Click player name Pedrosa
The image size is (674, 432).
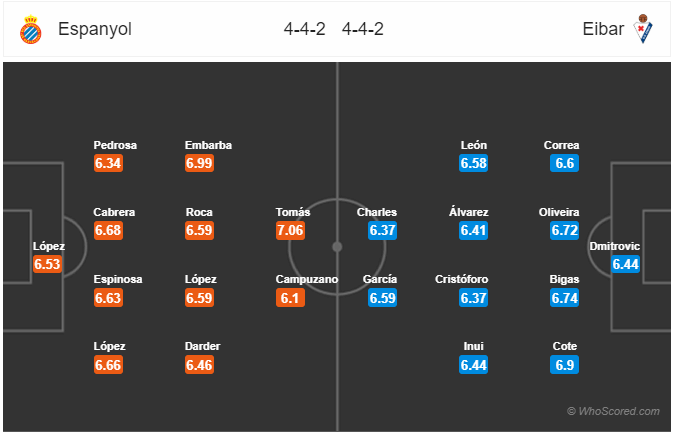[x=115, y=145]
